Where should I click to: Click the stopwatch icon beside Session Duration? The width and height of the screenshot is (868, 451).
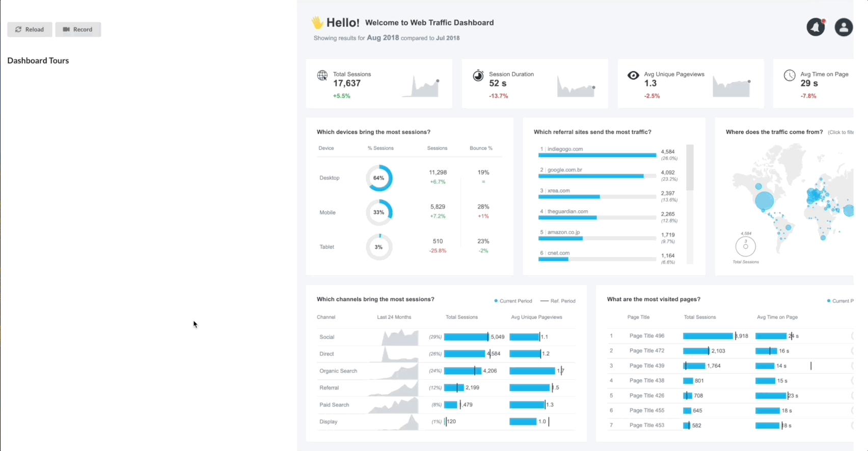[478, 76]
